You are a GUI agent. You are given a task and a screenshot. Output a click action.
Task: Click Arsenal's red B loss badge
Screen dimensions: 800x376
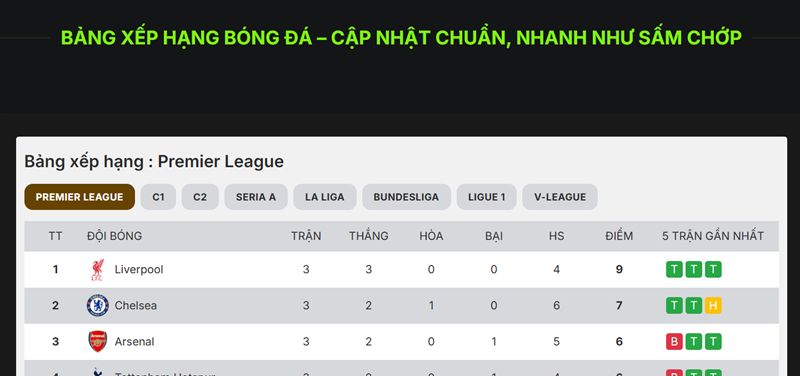674,341
